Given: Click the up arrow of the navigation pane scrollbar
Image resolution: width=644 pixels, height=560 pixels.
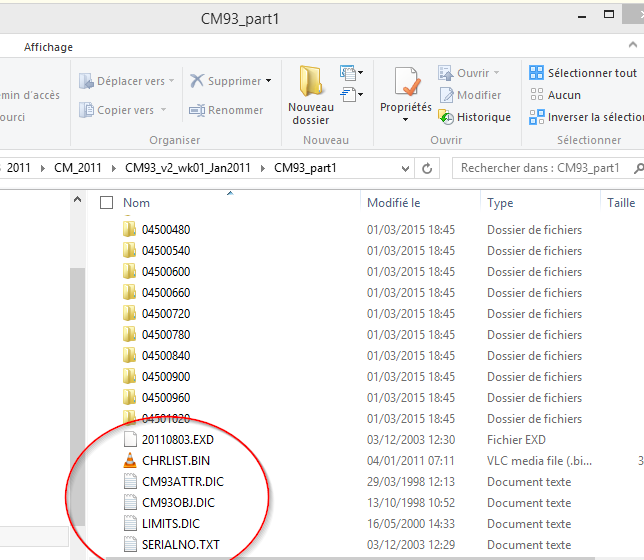Looking at the screenshot, I should pos(77,200).
